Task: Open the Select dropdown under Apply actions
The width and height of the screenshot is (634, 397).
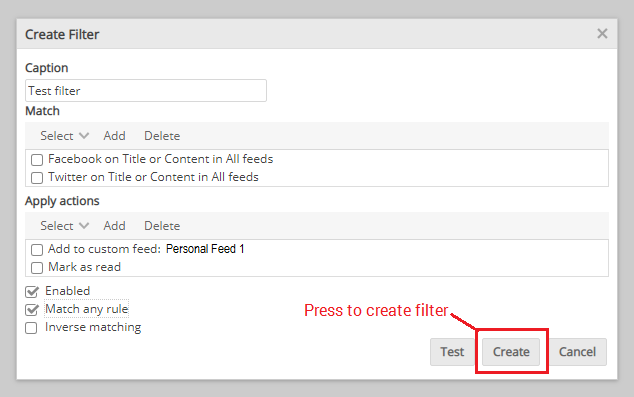Action: click(64, 226)
